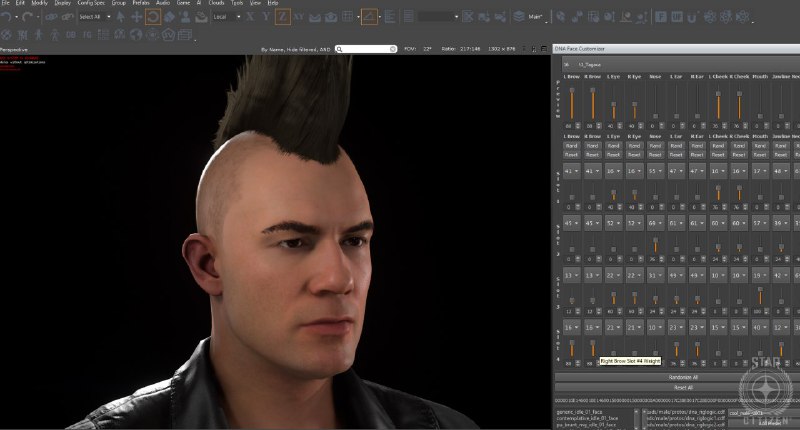This screenshot has height=430, width=800.
Task: Toggle the X axis constraint
Action: [x=250, y=17]
